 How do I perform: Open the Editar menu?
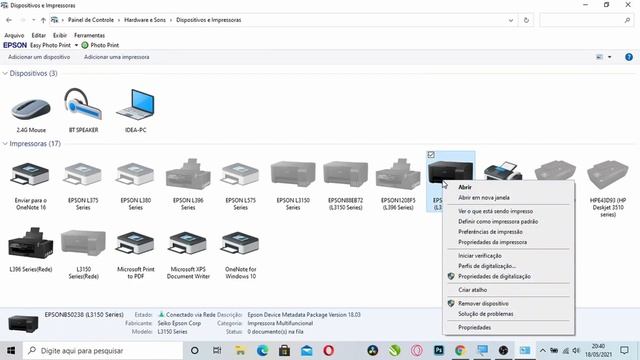point(39,36)
